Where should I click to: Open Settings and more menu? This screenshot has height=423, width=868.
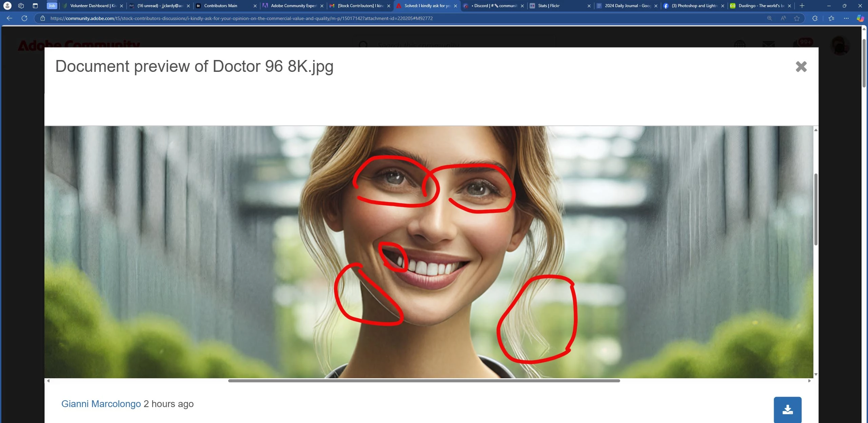[846, 18]
